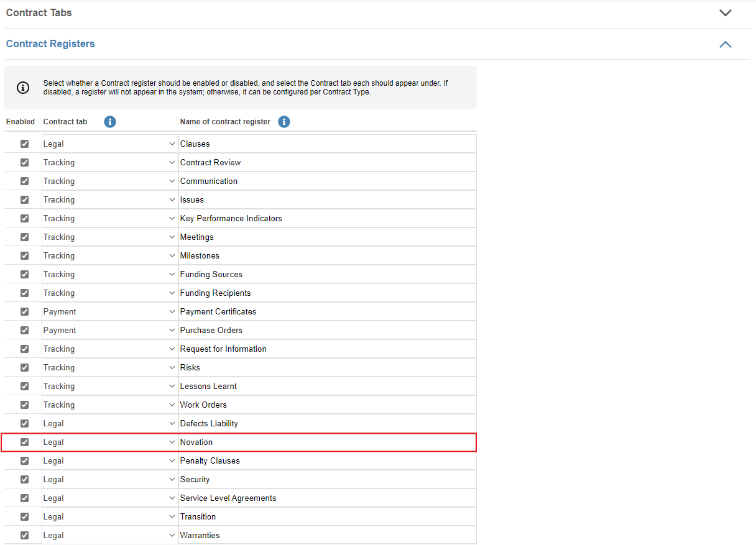Click info icon next to Name of contract register
Image resolution: width=756 pixels, height=545 pixels.
284,122
